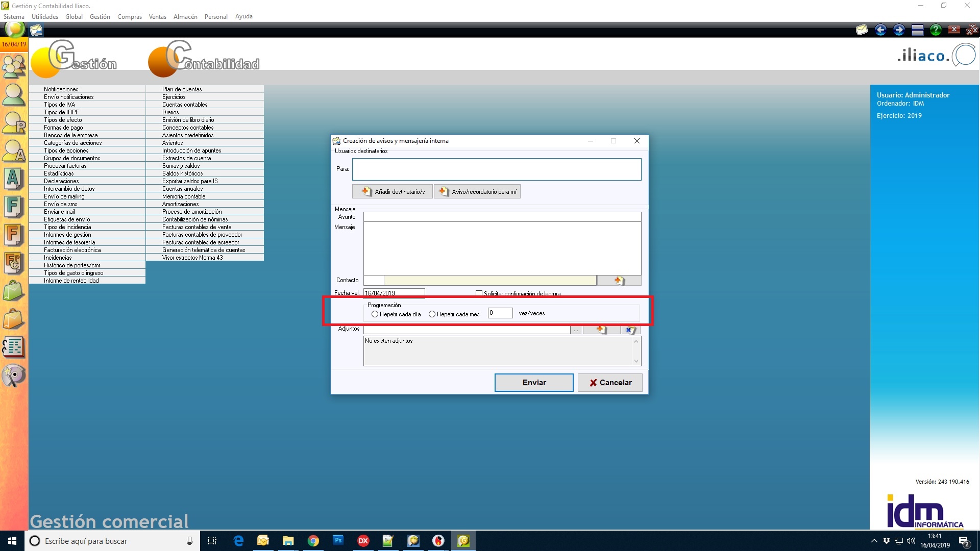980x551 pixels.
Task: Open Facturación electrónica entry
Action: 87,250
